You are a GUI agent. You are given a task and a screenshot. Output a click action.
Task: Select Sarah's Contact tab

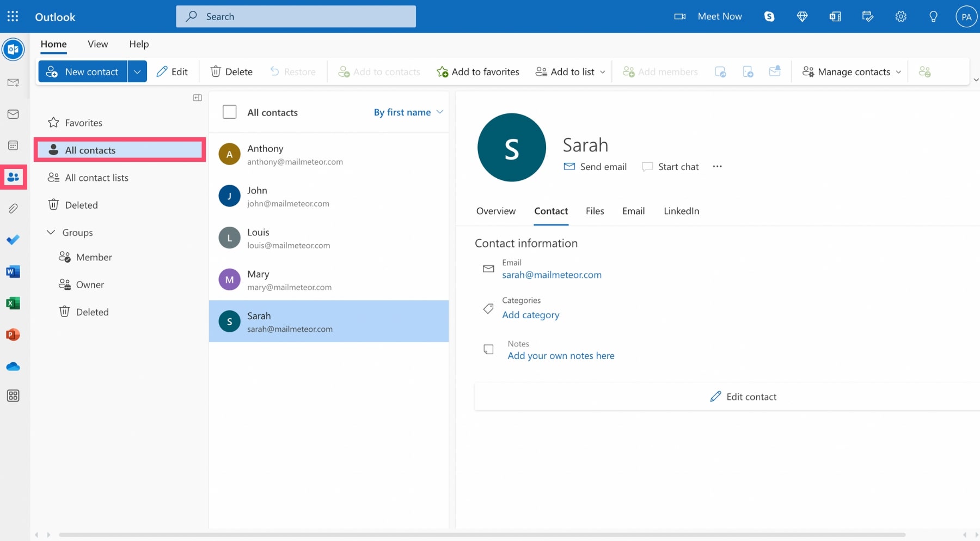click(x=551, y=211)
